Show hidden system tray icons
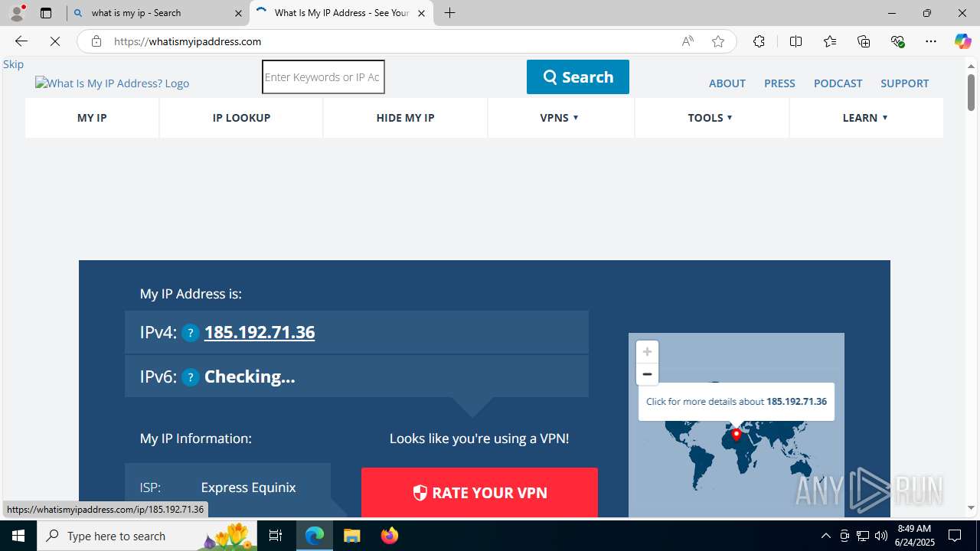The image size is (980, 551). 825,536
